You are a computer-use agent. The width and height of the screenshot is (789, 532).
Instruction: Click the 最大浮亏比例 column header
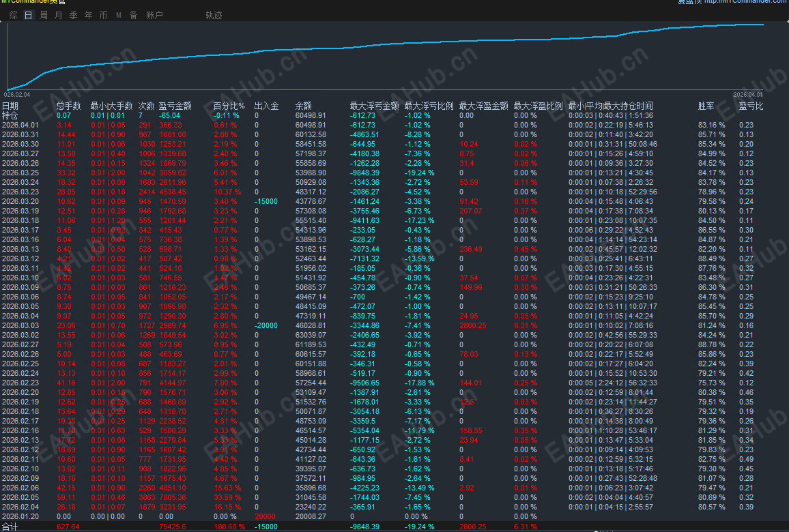pyautogui.click(x=429, y=106)
